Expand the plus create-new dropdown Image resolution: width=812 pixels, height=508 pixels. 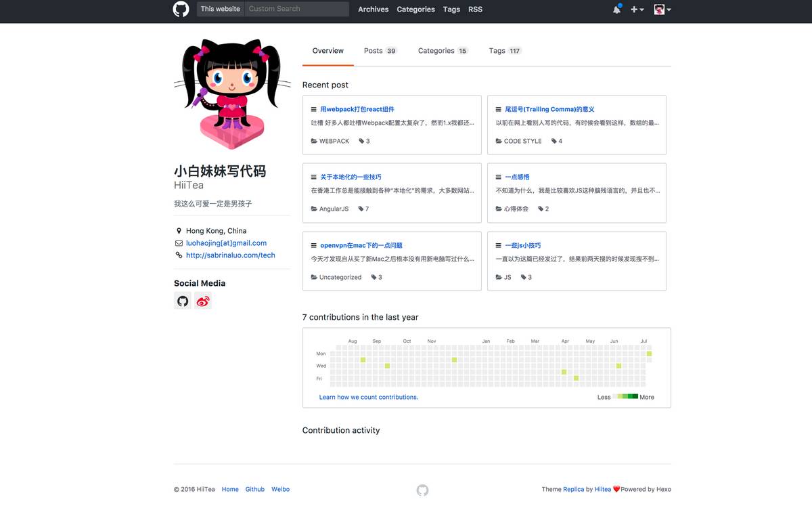click(637, 9)
